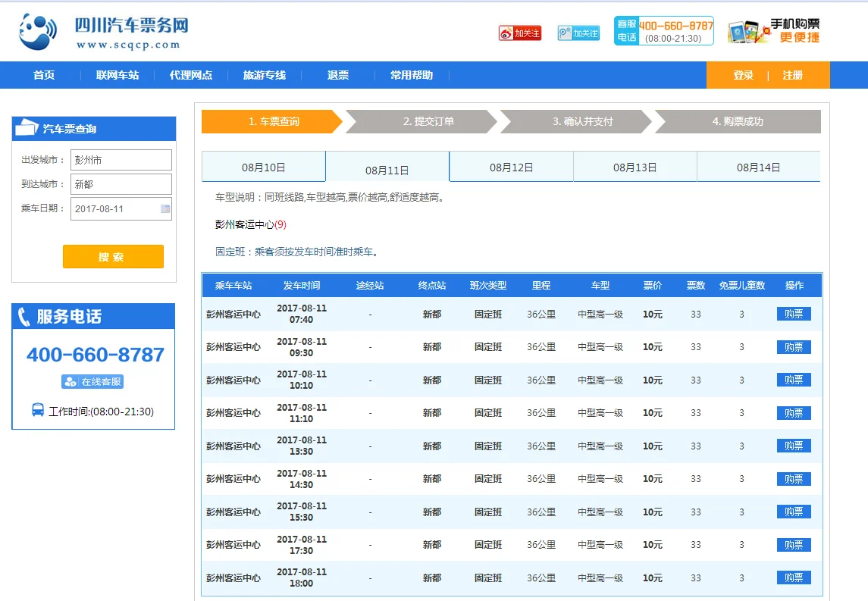
Task: Select the 08月12日 date tab
Action: [511, 167]
